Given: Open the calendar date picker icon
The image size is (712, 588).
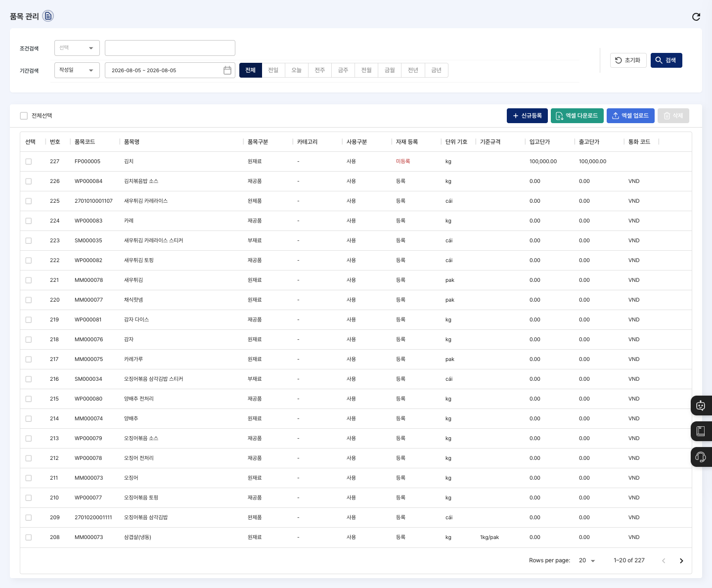Looking at the screenshot, I should (227, 70).
